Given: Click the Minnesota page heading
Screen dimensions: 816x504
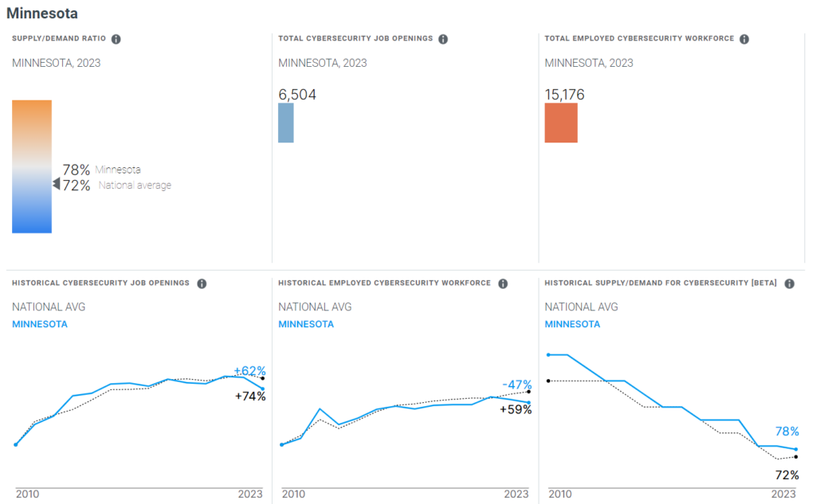Looking at the screenshot, I should pyautogui.click(x=42, y=14).
